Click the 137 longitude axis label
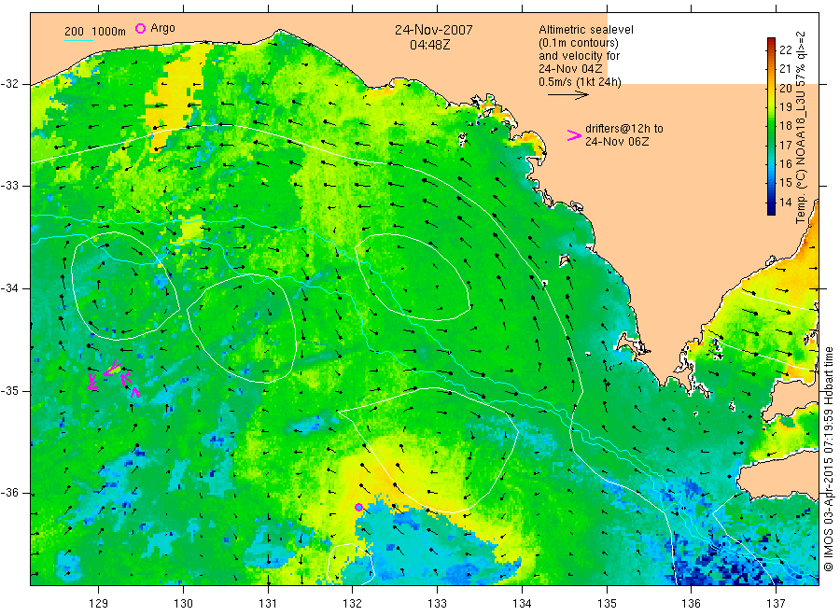 [777, 604]
